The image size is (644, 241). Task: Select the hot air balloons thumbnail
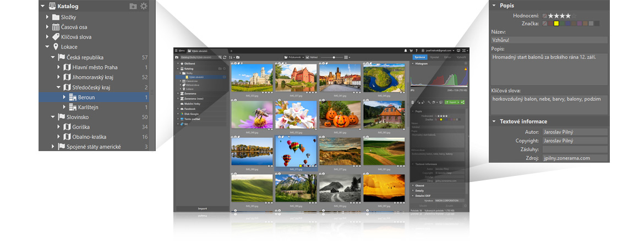pyautogui.click(x=296, y=151)
